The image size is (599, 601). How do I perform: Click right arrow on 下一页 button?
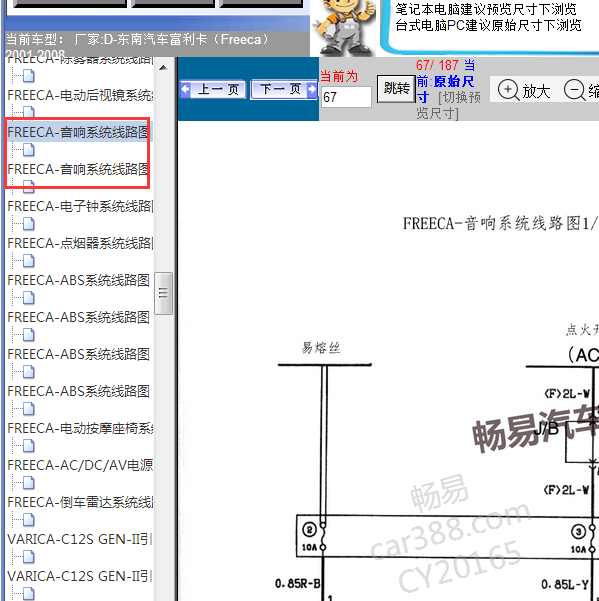(312, 89)
